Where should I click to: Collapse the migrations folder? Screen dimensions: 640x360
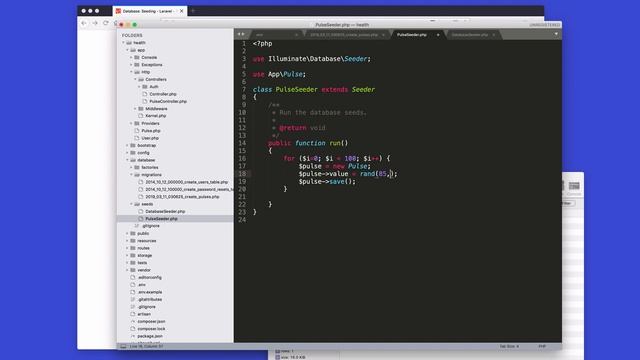tap(131, 175)
